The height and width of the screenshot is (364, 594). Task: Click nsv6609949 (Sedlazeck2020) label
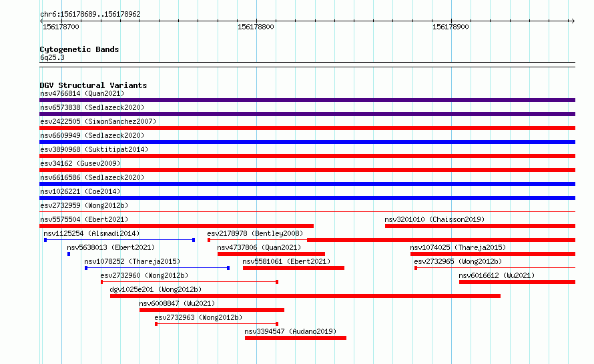[92, 135]
